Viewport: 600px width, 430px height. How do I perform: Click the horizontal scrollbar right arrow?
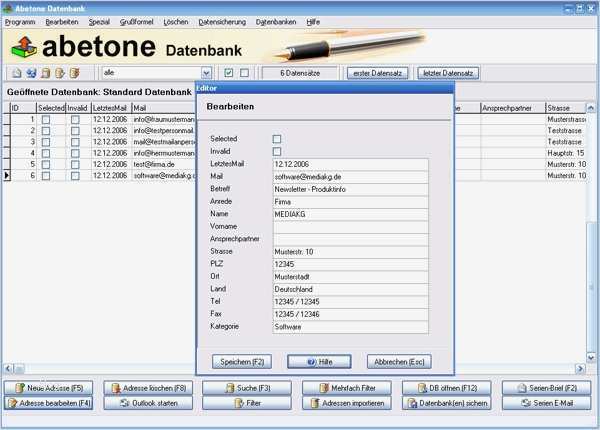pyautogui.click(x=580, y=368)
